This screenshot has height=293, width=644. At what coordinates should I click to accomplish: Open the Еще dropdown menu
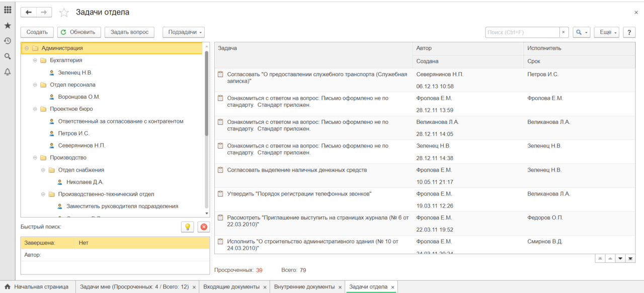click(x=606, y=32)
